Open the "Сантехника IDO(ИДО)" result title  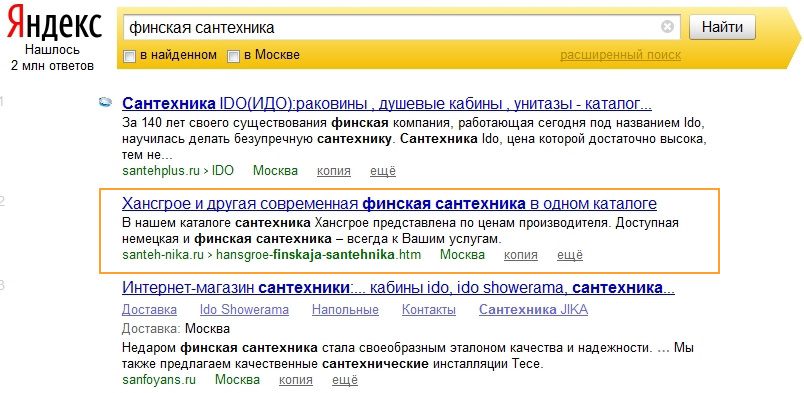point(387,104)
